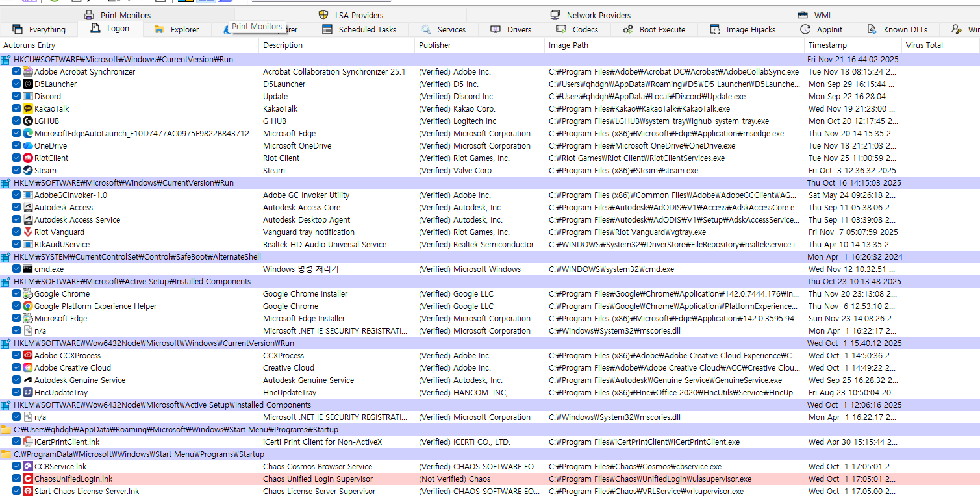Click the registry icon of SafeBoot AlternateShell key
This screenshot has width=980, height=498.
point(6,256)
